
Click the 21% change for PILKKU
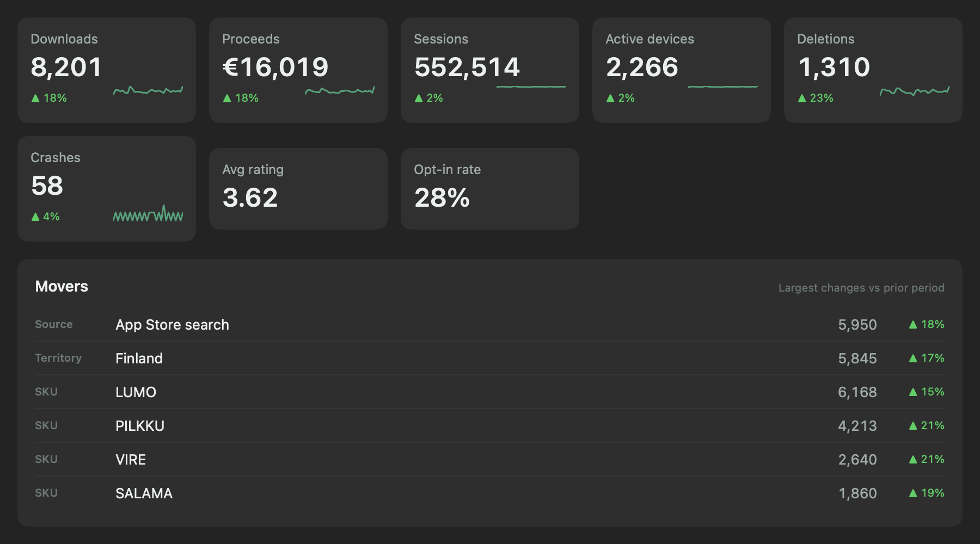pyautogui.click(x=927, y=425)
